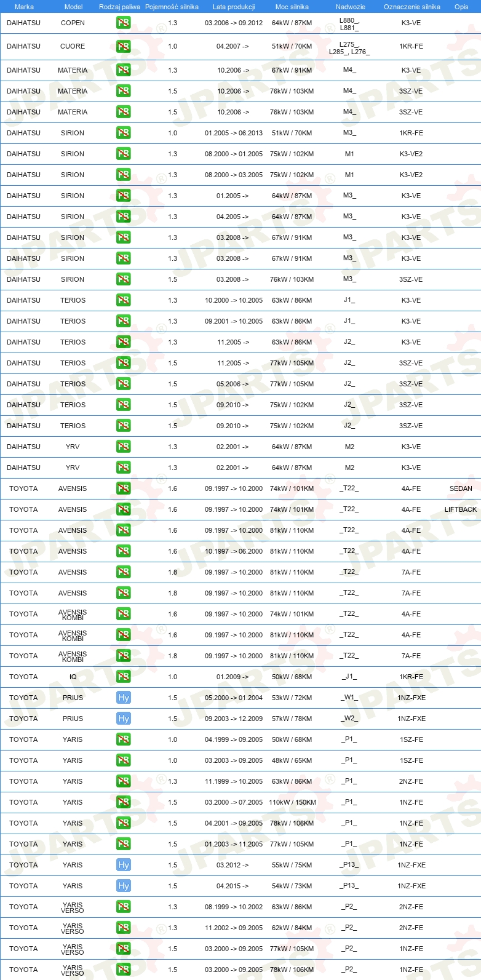Click engine power 55kW / 75KM

tap(292, 865)
